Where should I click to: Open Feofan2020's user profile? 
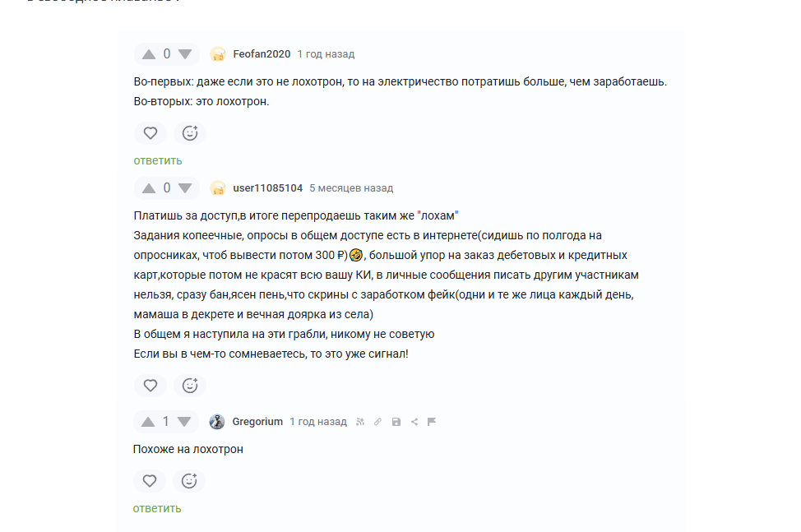(262, 54)
